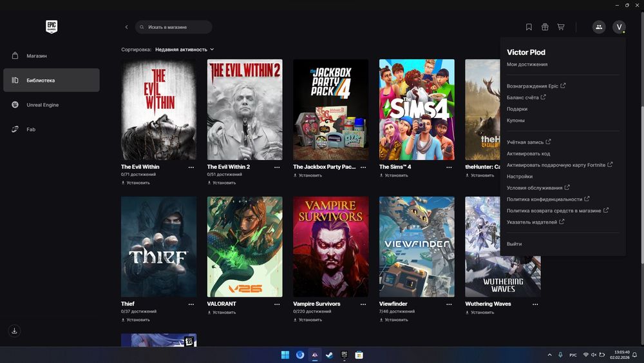Open the Thief cover thumbnail
This screenshot has width=644, height=363.
[x=158, y=247]
